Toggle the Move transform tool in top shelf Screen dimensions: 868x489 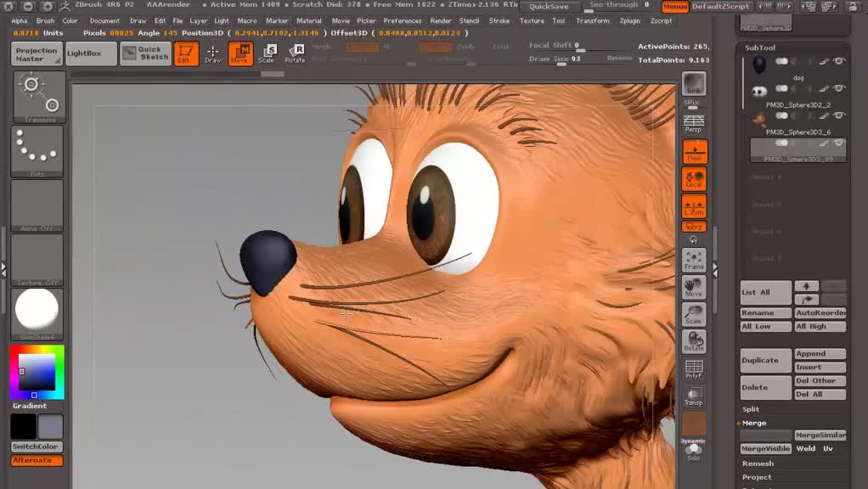point(240,53)
